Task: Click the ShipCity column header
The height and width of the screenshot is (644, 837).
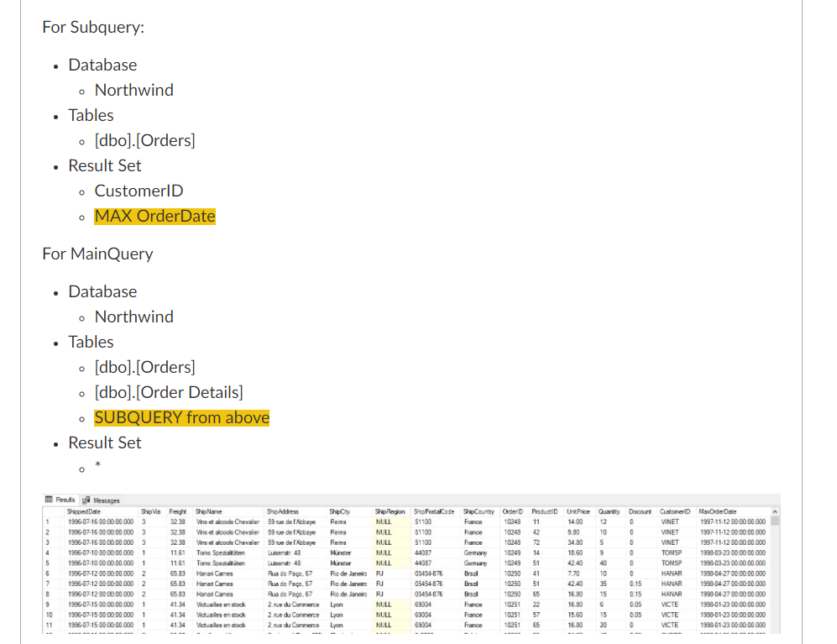Action: [x=339, y=511]
